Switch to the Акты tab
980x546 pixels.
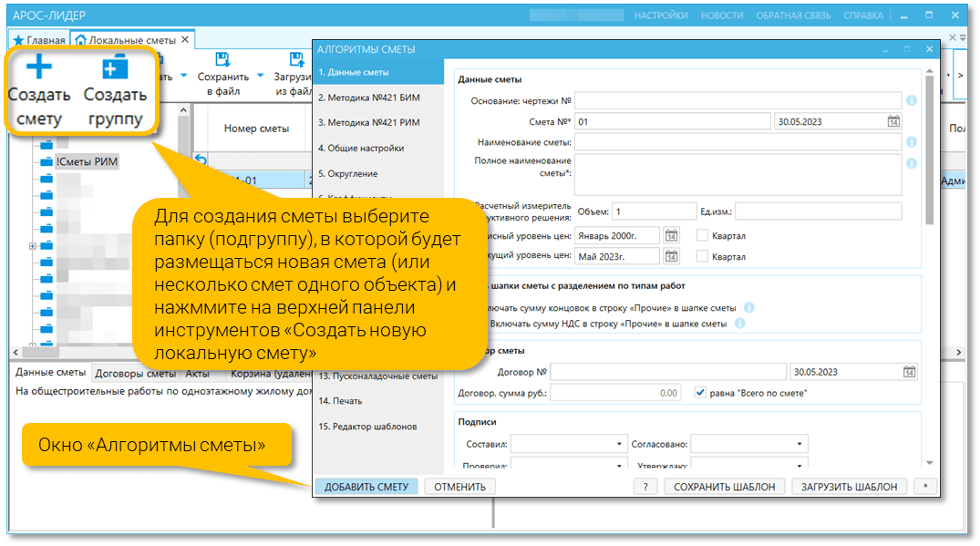[198, 374]
